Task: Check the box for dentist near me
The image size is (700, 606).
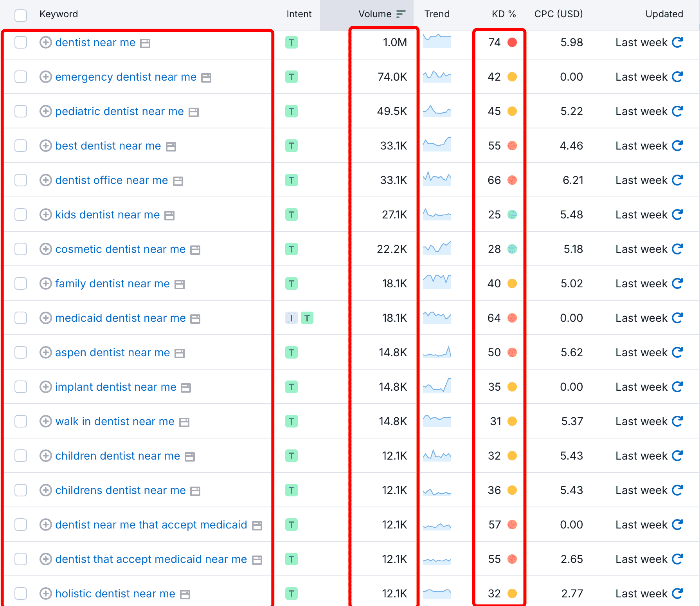Action: tap(21, 42)
